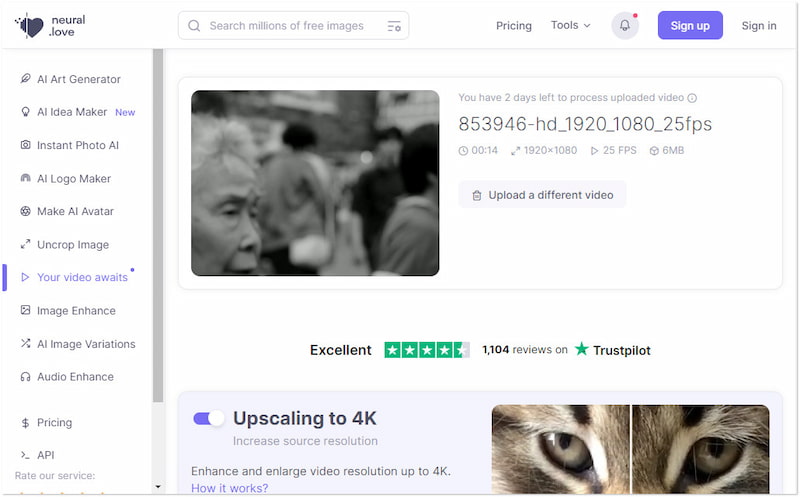The width and height of the screenshot is (800, 497).
Task: Toggle the Upscaling to 4K switch
Action: [x=209, y=418]
